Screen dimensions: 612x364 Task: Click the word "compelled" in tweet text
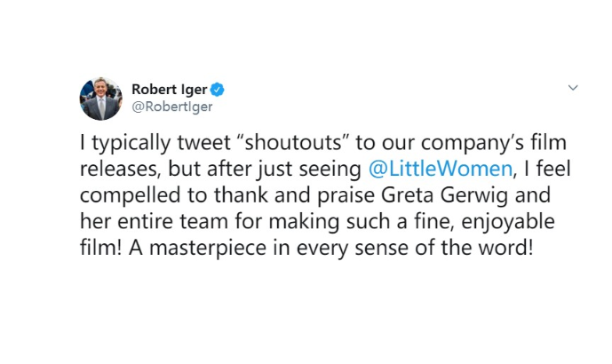coord(130,196)
